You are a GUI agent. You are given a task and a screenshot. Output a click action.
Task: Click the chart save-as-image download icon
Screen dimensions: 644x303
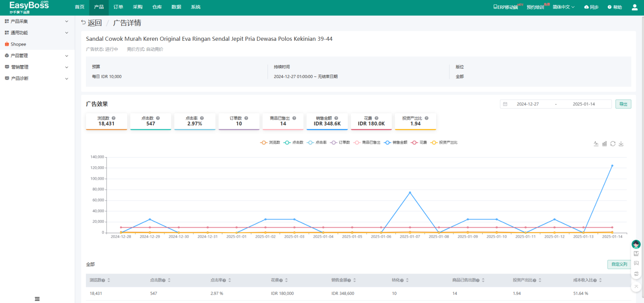pyautogui.click(x=621, y=144)
